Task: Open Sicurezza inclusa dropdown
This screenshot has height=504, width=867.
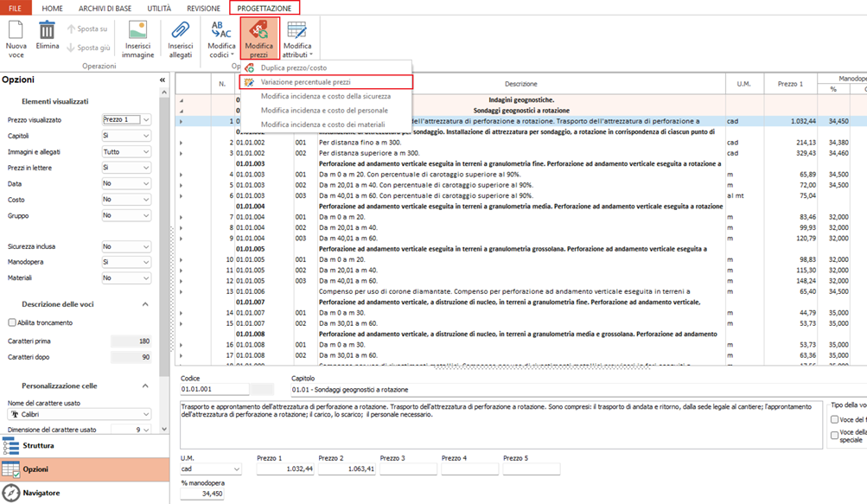Action: (x=146, y=246)
